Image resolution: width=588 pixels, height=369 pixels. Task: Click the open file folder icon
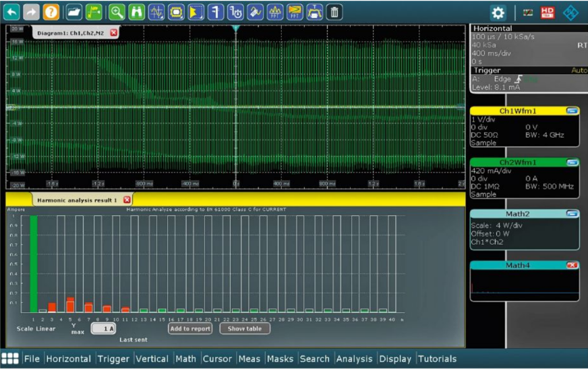tap(74, 11)
